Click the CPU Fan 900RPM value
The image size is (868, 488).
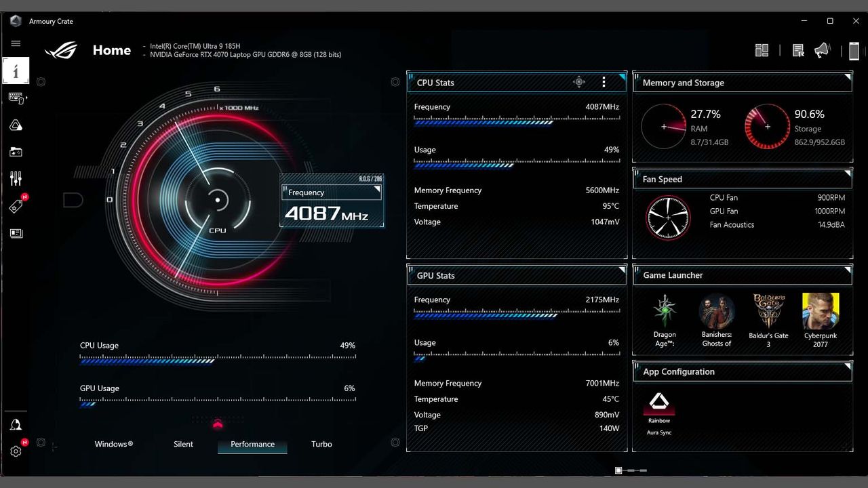(x=831, y=198)
